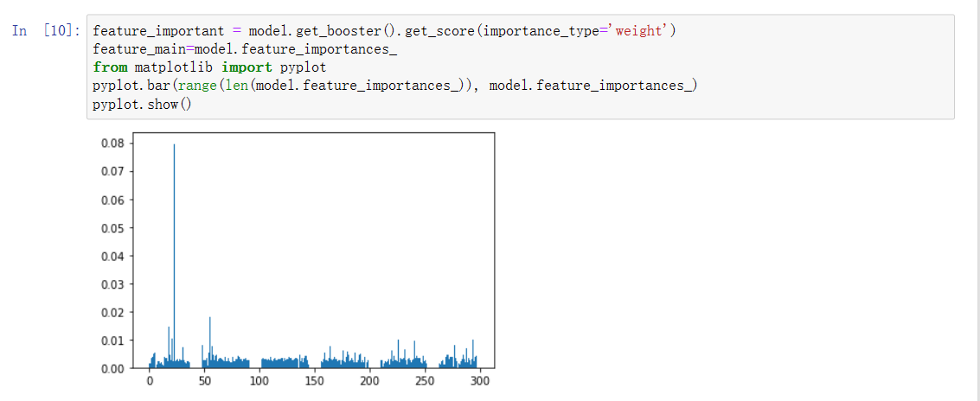Click the 0.00 y-axis tick label
The height and width of the screenshot is (401, 980).
(x=112, y=369)
